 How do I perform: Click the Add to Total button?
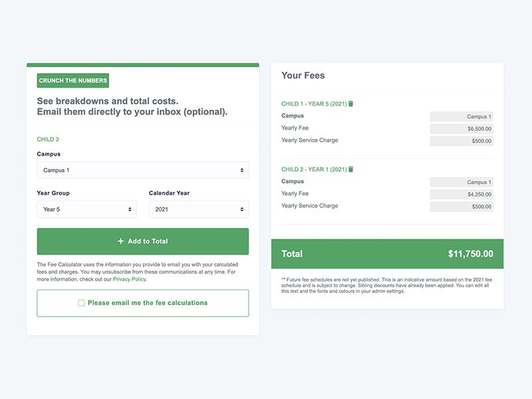(x=143, y=241)
